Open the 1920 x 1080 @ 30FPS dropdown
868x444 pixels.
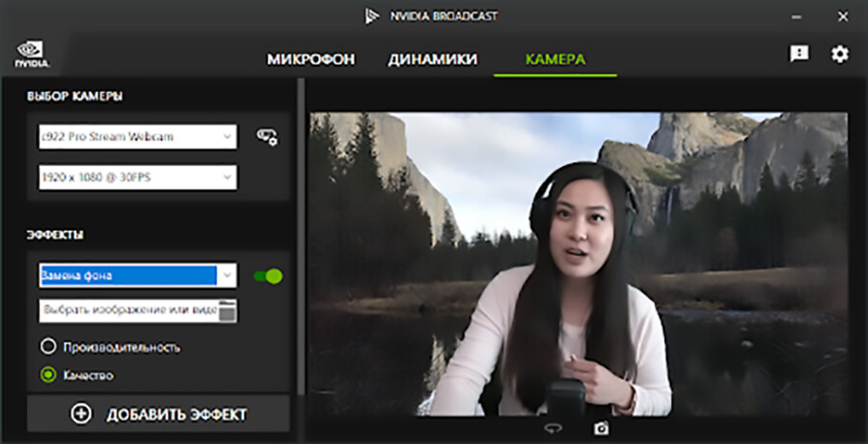click(138, 178)
